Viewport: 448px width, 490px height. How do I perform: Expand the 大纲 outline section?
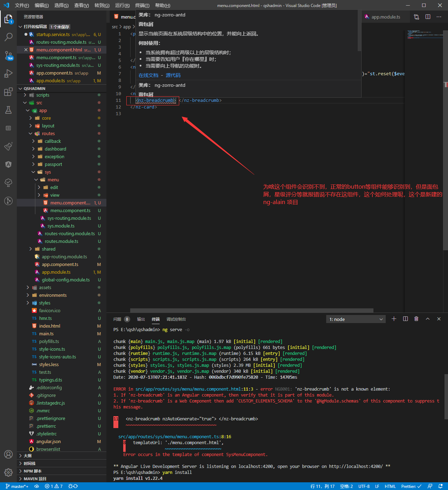(x=62, y=456)
